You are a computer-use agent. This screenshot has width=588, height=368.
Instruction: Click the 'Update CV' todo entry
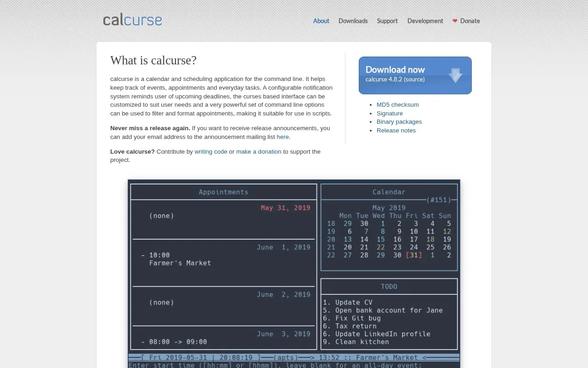[354, 302]
